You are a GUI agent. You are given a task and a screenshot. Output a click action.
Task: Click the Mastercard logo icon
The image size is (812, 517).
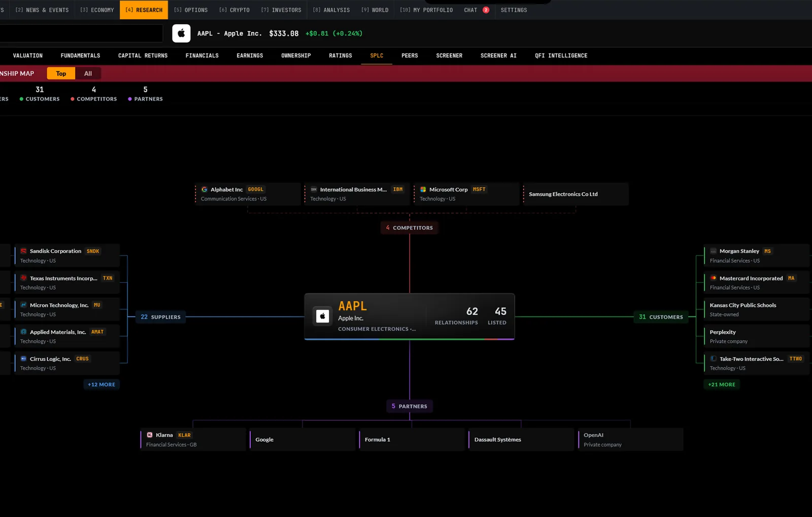tap(714, 278)
